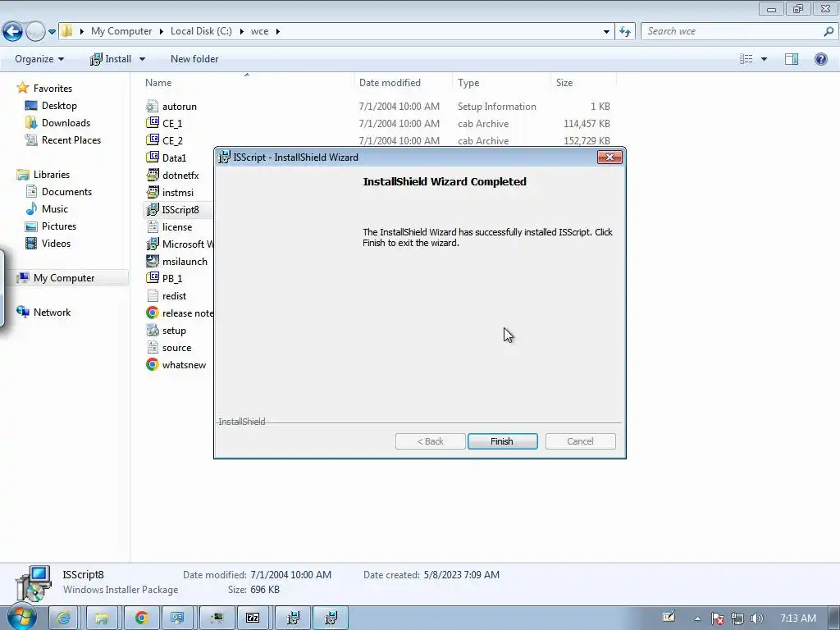Select the Microsoft W installer package icon
Viewport: 840px width, 630px height.
[153, 244]
